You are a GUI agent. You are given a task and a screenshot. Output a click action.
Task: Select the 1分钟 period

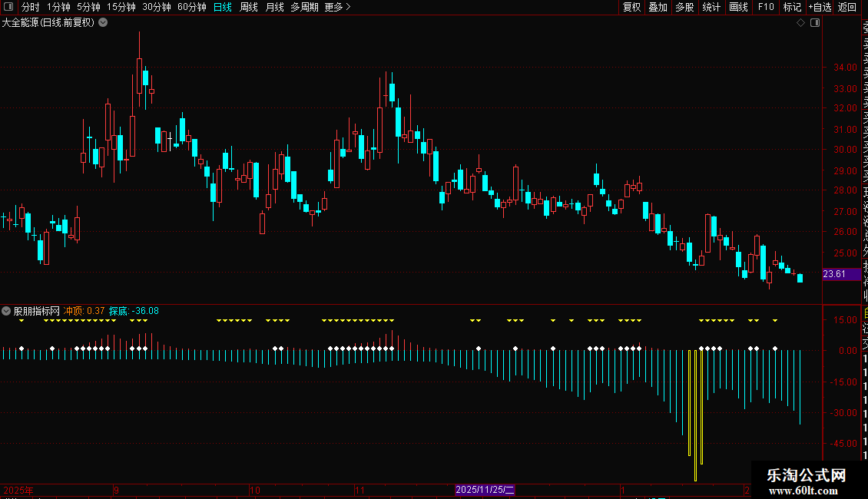tap(58, 7)
